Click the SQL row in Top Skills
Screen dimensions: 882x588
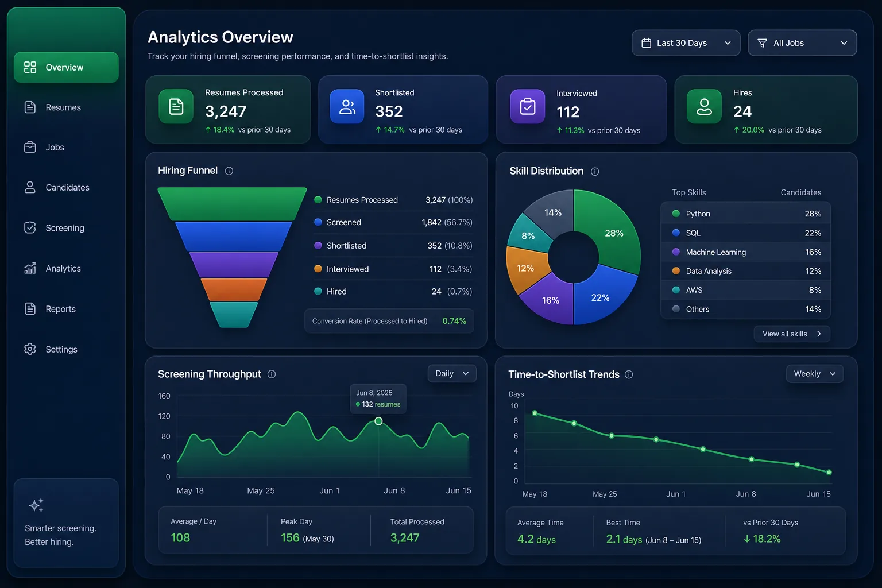[x=745, y=233]
